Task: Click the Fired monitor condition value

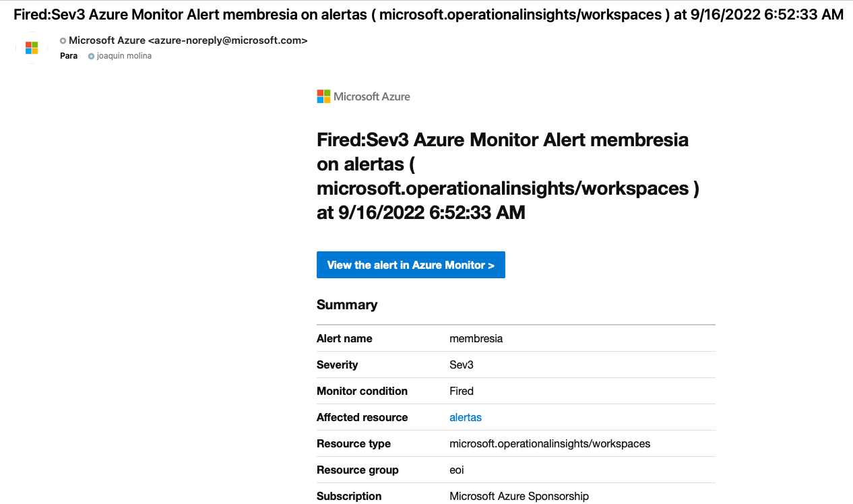Action: 462,391
